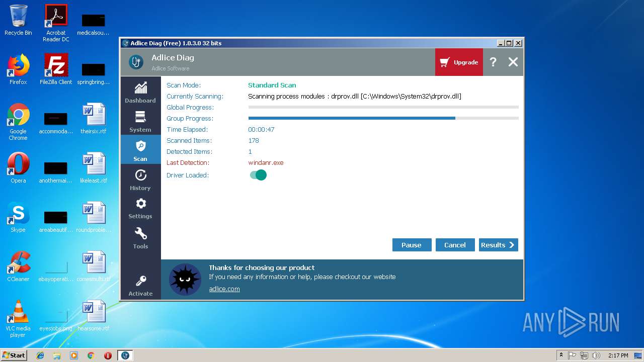Select the Recycle Bin desktop icon
This screenshot has height=362, width=644.
(x=18, y=20)
